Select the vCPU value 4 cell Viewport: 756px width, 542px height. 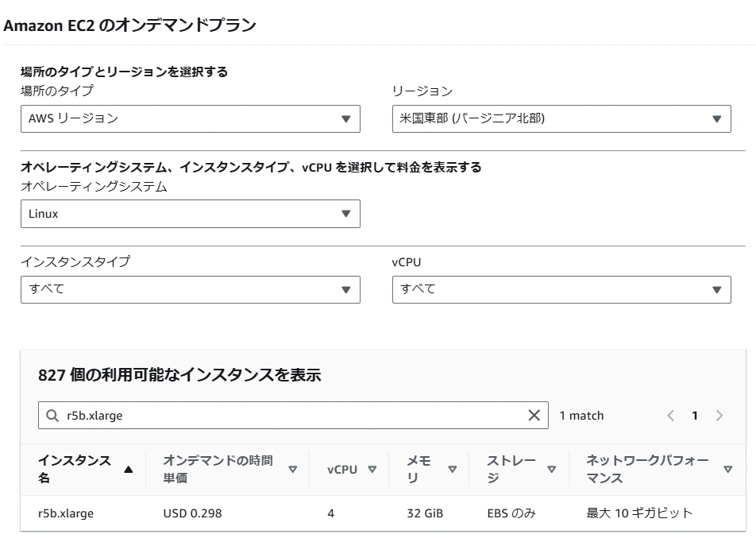(330, 513)
